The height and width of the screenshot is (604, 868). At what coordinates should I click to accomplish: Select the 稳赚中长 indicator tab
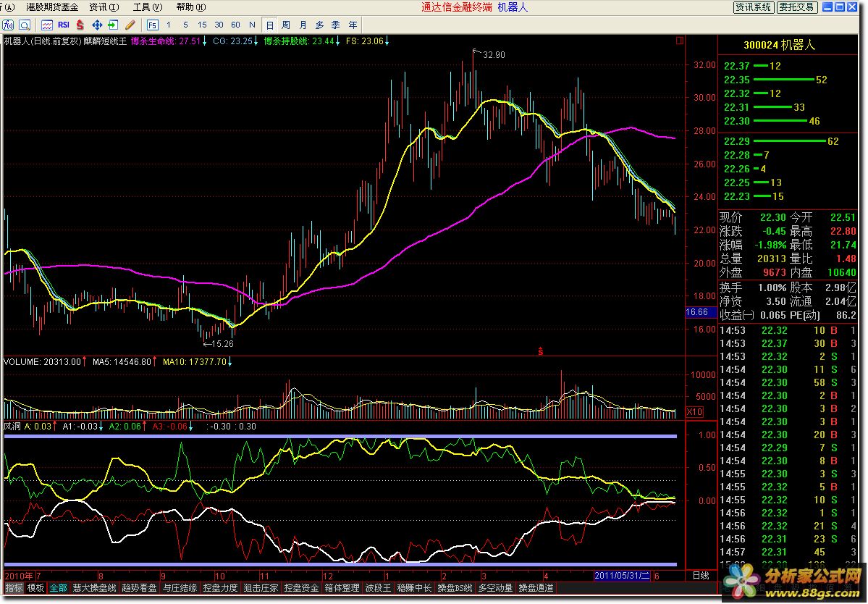point(413,588)
